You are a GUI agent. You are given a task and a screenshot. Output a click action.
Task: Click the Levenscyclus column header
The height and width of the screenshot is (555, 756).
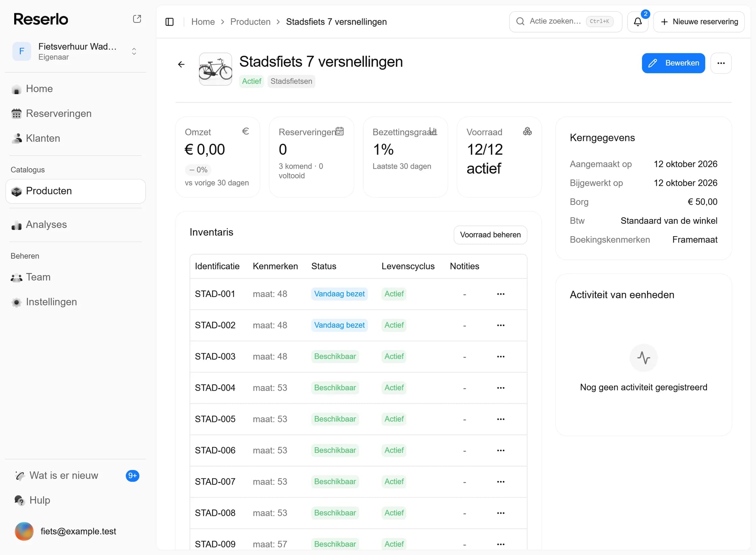(408, 267)
